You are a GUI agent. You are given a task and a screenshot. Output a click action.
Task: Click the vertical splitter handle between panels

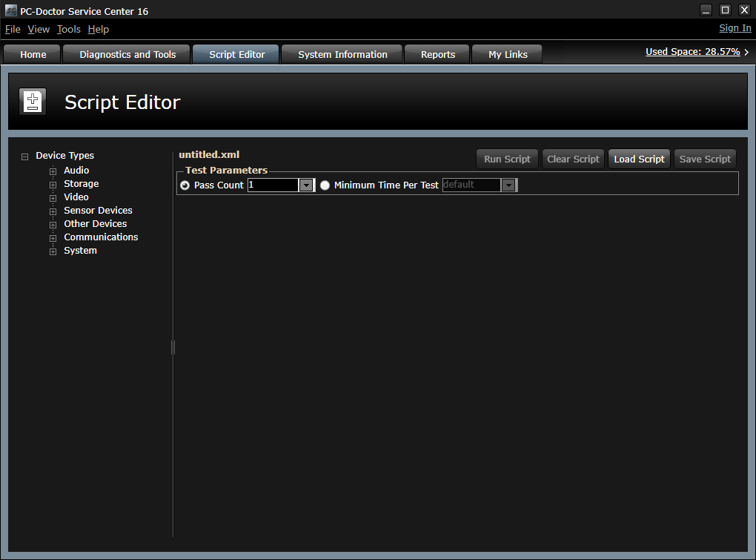(x=173, y=347)
